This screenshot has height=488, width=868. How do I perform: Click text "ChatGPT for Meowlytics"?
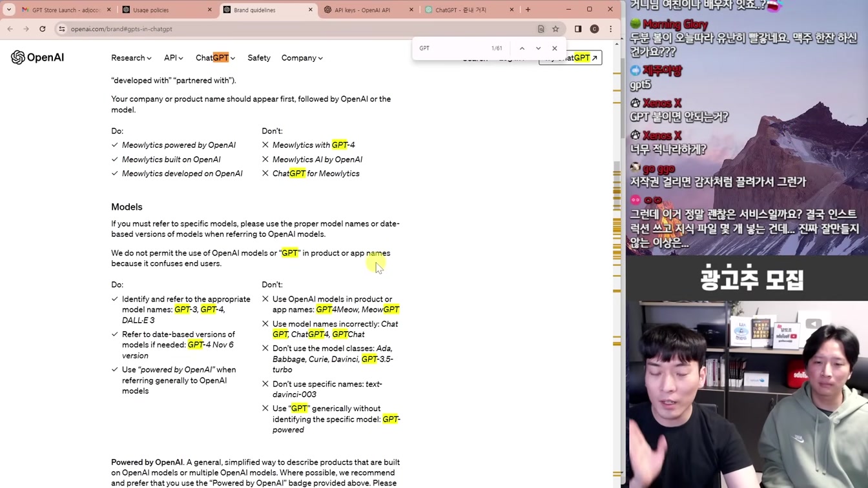coord(316,174)
